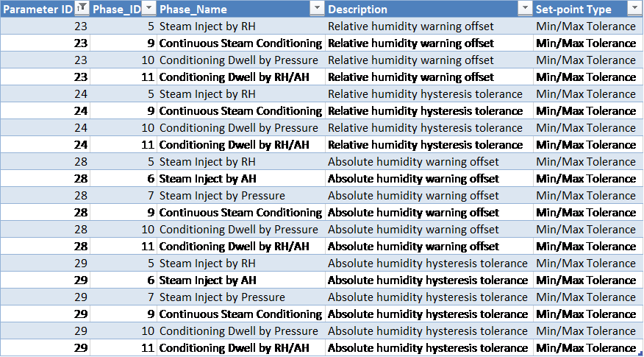Click Steam Inject by Pressure in Parameter 28 row

click(x=222, y=196)
